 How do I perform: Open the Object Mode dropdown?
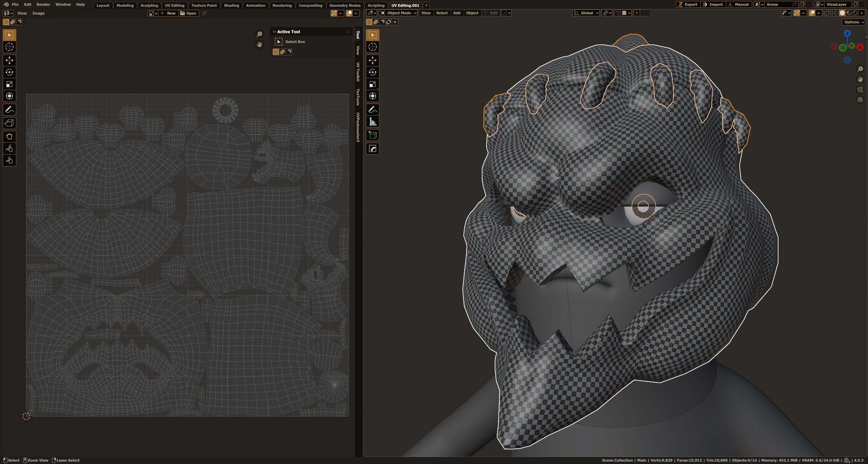(398, 13)
